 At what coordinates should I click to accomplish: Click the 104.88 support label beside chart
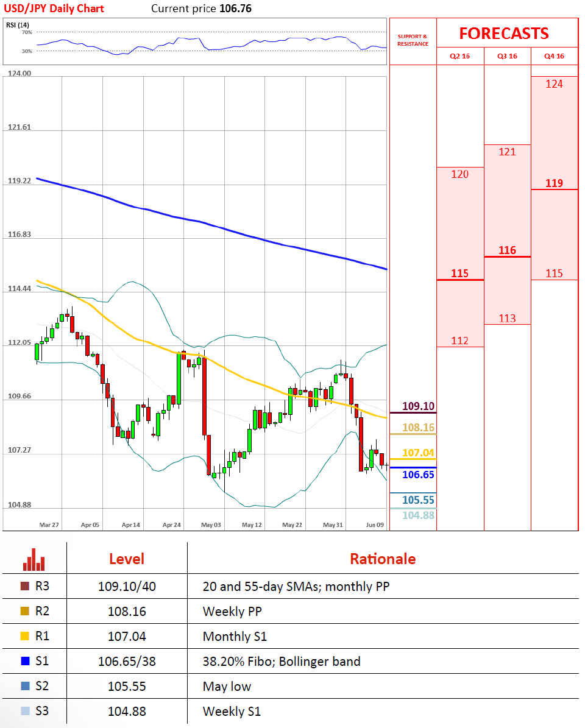point(418,515)
